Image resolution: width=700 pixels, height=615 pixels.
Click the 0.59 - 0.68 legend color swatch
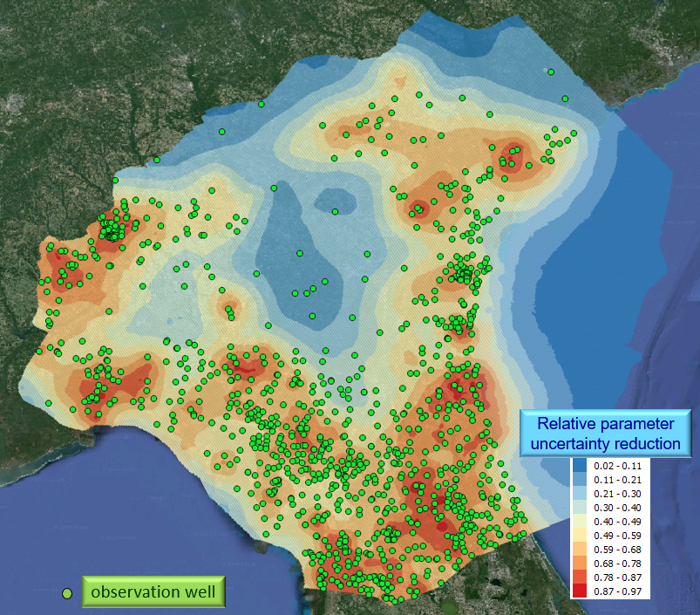[580, 550]
